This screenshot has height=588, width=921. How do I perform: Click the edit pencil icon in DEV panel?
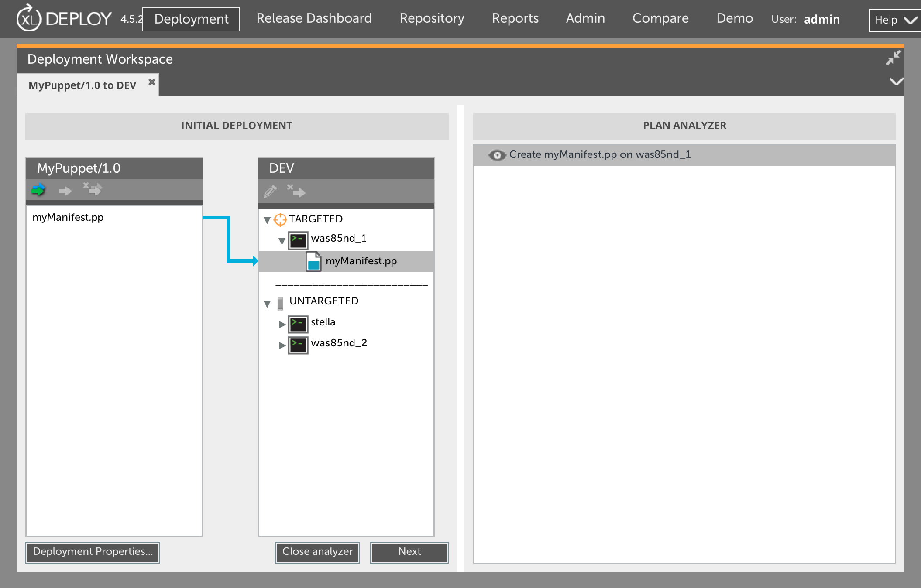[270, 191]
